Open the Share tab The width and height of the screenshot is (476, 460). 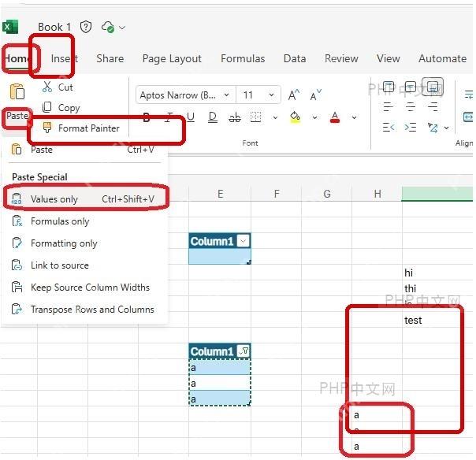(110, 58)
